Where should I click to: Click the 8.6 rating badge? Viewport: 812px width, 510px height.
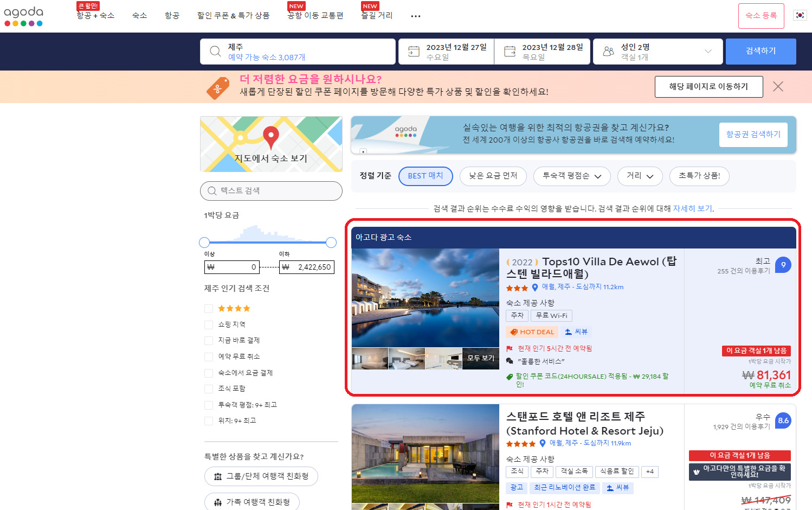[783, 420]
